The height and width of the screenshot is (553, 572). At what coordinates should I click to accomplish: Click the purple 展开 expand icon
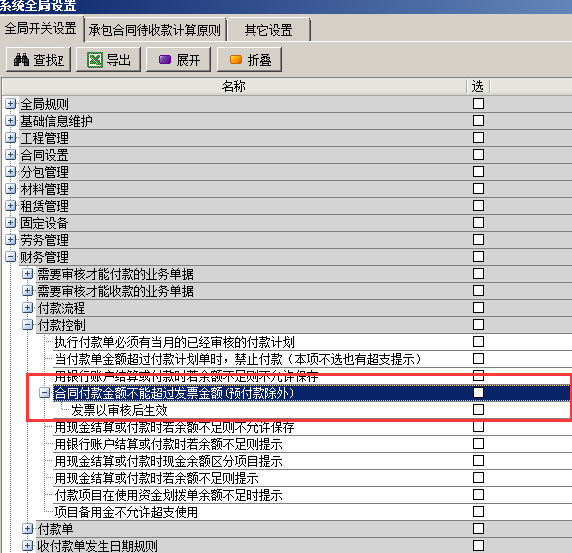click(165, 59)
